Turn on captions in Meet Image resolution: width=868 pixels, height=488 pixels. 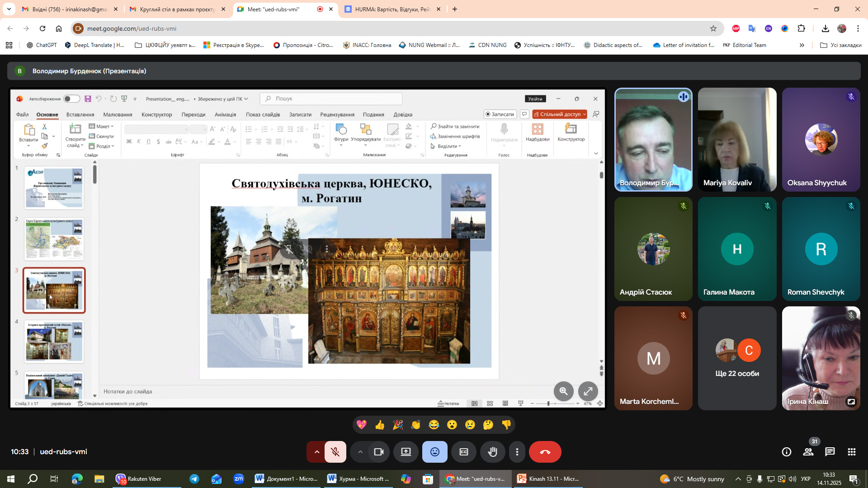click(x=464, y=452)
